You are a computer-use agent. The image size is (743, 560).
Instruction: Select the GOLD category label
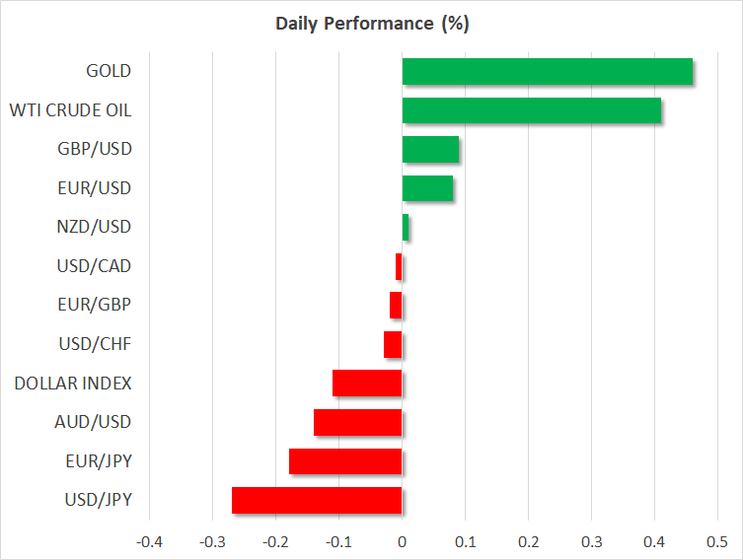click(109, 71)
